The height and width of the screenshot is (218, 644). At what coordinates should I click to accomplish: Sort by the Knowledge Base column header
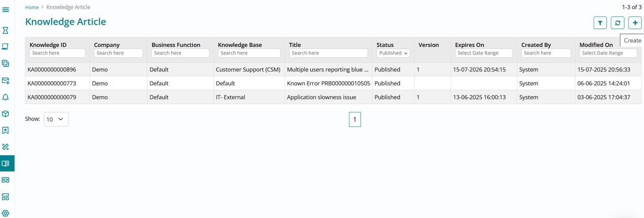point(240,45)
